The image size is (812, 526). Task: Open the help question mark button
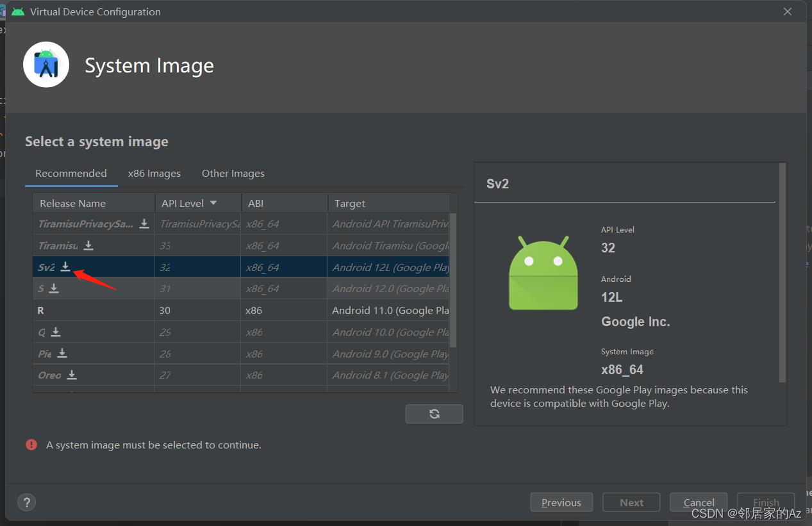27,502
